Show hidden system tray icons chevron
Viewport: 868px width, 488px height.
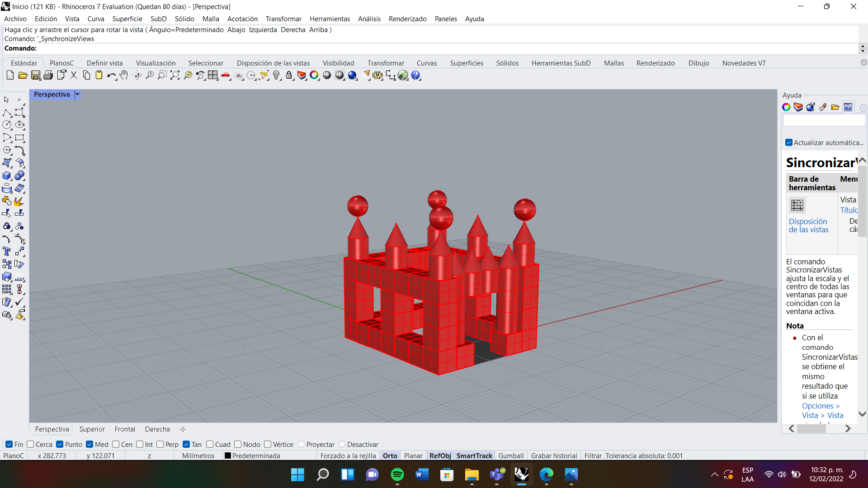coord(715,474)
